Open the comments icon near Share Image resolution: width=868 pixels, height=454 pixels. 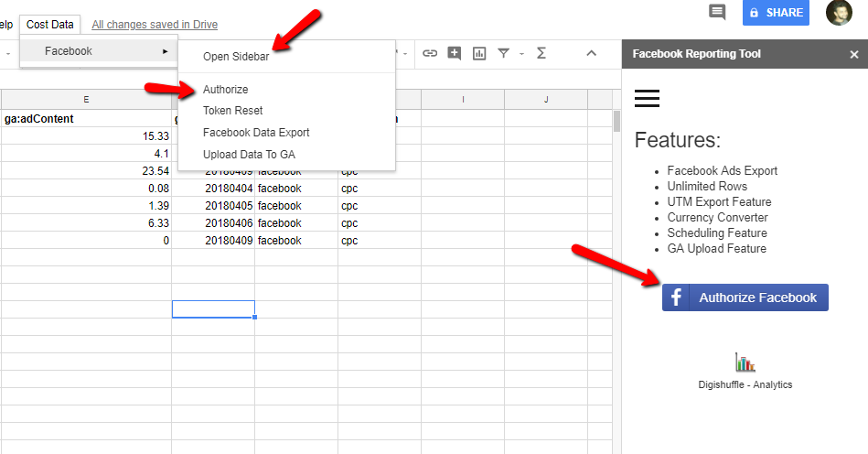coord(717,12)
